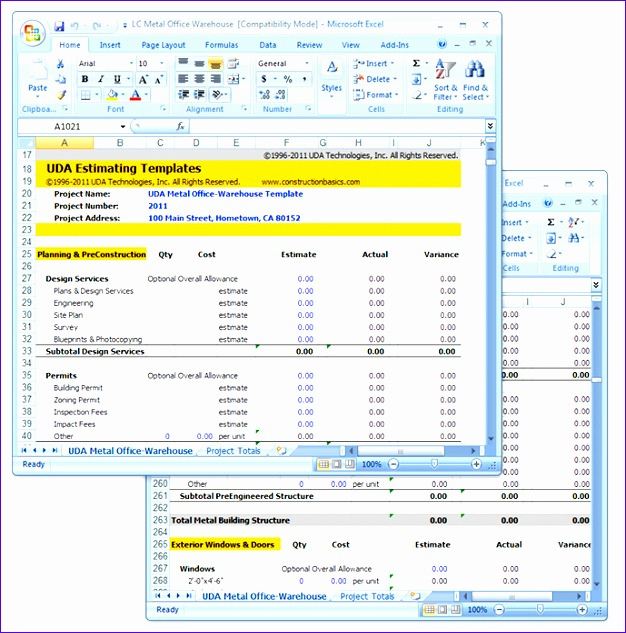Screen dimensions: 626x633
Task: Click the Decrease Indent icon
Action: (x=184, y=95)
